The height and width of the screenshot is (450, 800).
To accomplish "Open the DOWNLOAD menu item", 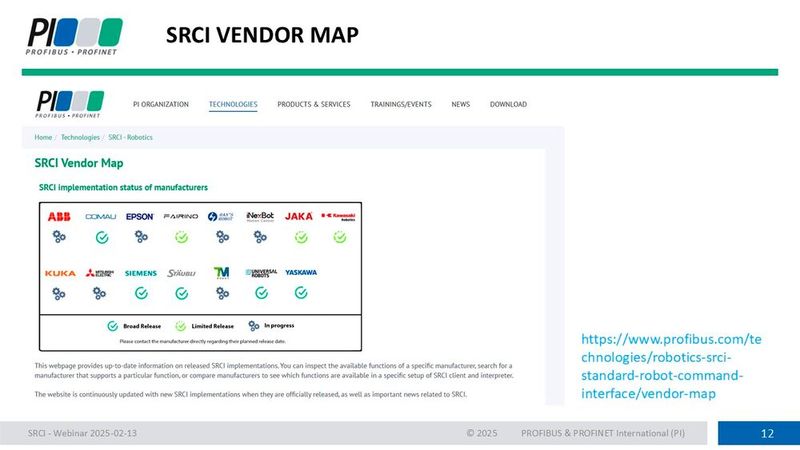I will (x=508, y=104).
